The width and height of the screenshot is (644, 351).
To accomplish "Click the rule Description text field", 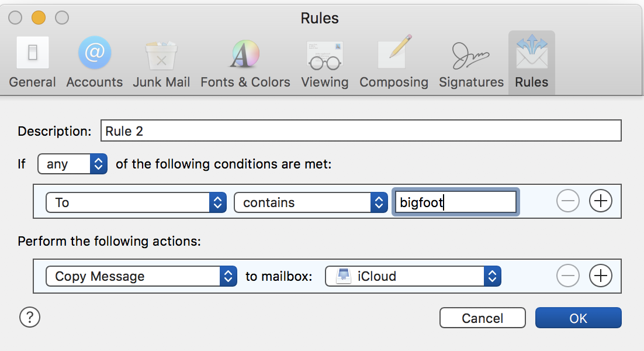I will (361, 131).
